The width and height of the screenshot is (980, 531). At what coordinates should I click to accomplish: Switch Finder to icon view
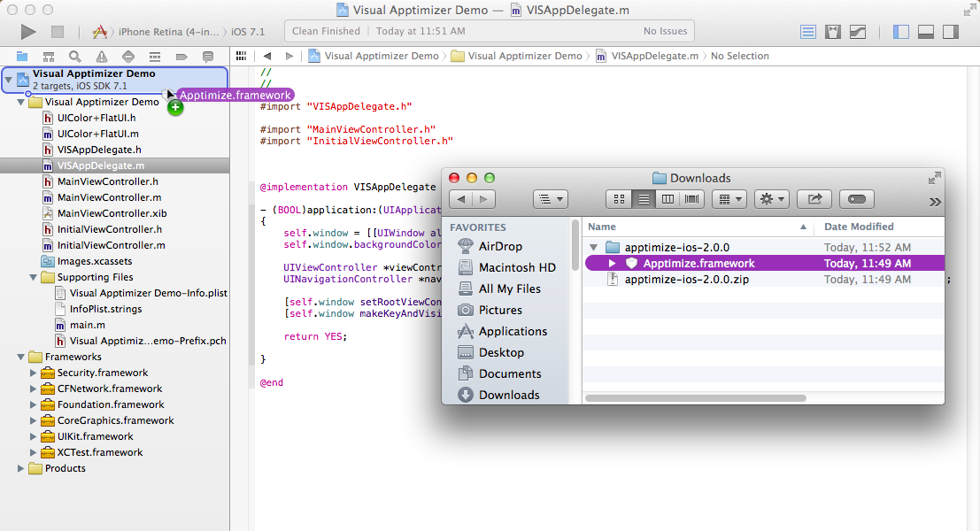coord(620,199)
